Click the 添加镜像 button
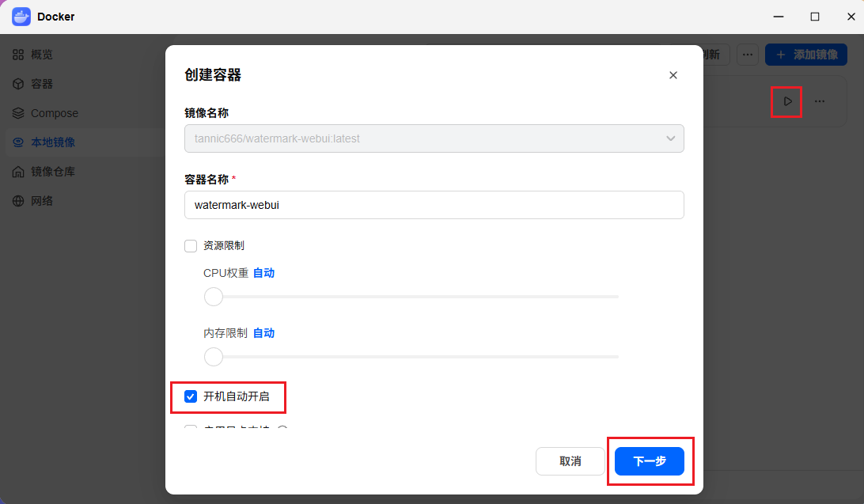This screenshot has width=864, height=504. click(x=806, y=55)
